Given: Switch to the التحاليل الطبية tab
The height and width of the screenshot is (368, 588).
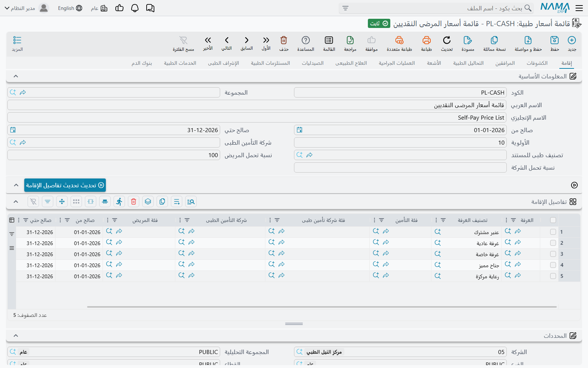Looking at the screenshot, I should pos(468,63).
